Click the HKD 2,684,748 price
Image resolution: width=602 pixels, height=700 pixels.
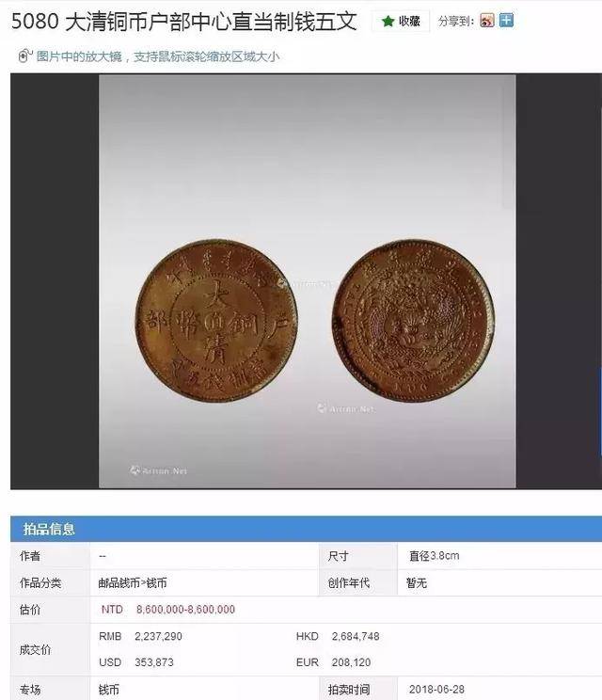pos(338,636)
